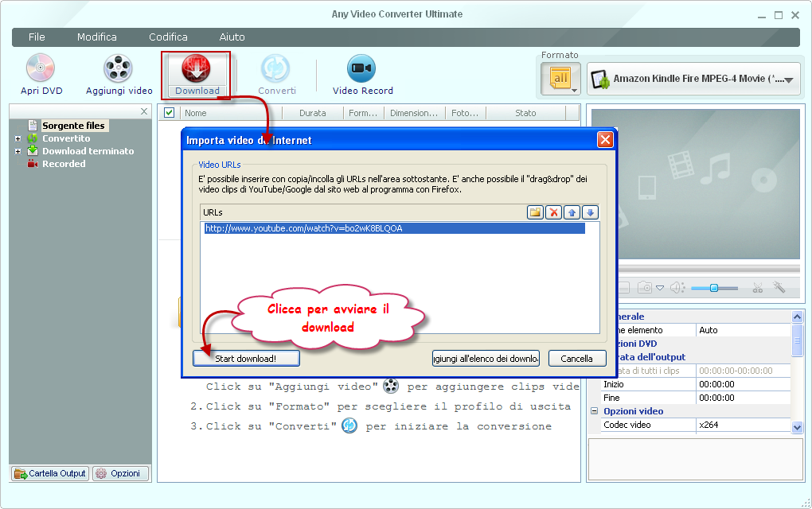Toggle the select-all checkbox in the file list

169,112
